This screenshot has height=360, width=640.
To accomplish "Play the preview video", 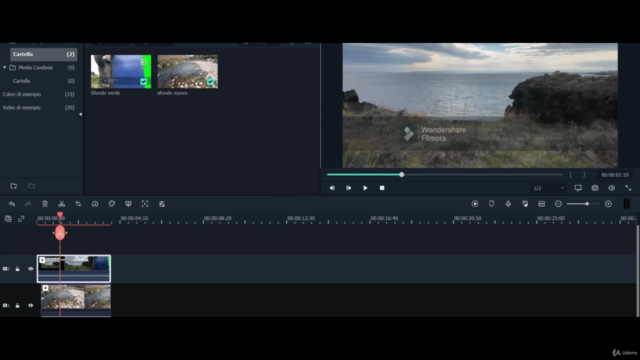I will point(365,188).
